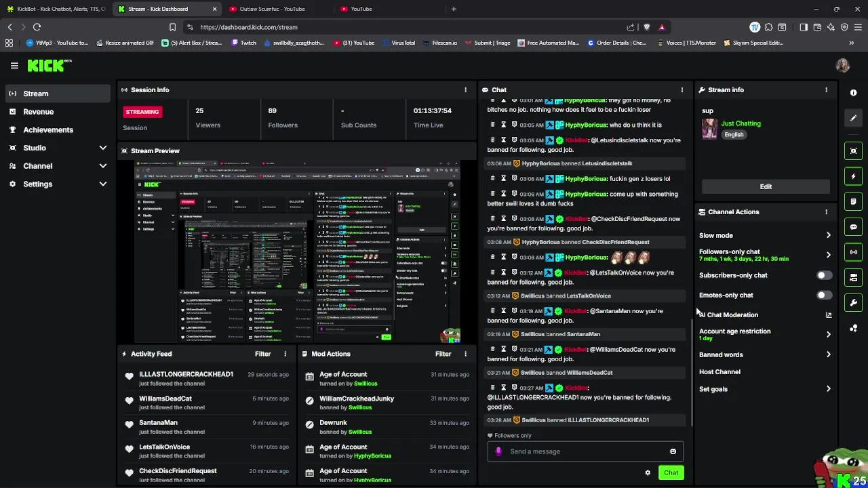This screenshot has width=868, height=488.
Task: Click the bookmark icon left of the URL
Action: tap(172, 27)
